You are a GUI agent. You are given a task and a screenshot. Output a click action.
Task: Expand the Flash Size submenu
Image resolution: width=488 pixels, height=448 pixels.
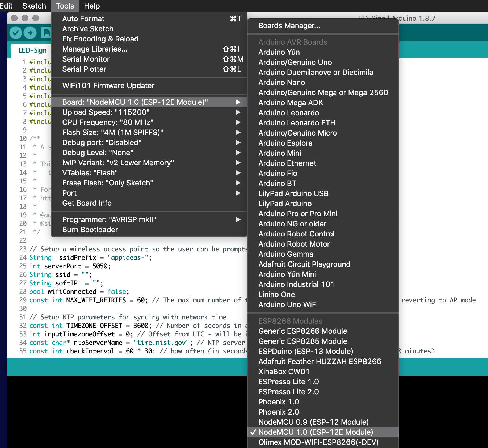[x=113, y=132]
